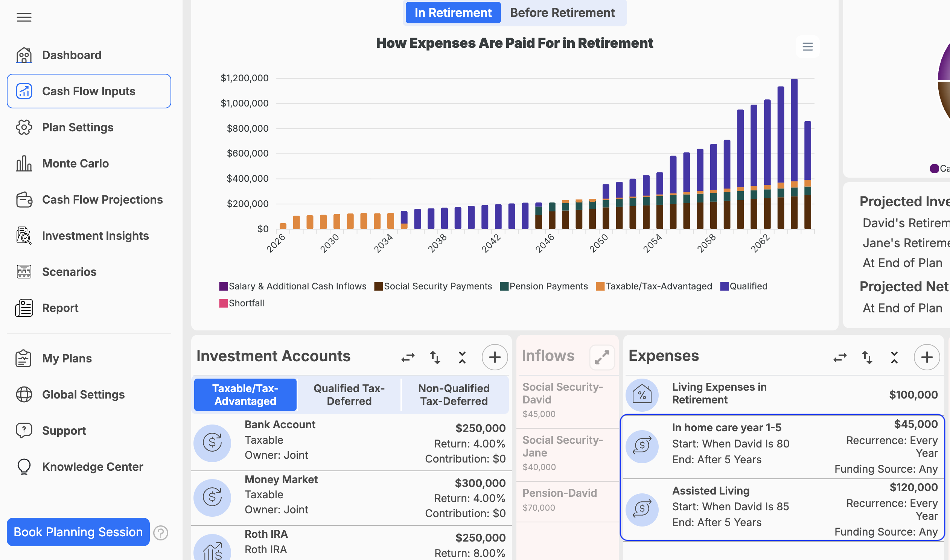Toggle Pension Payments legend series
The height and width of the screenshot is (560, 950).
point(544,286)
